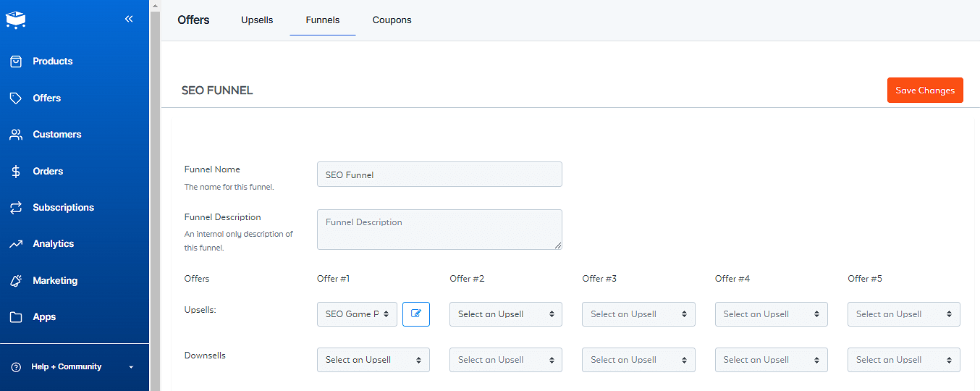The image size is (980, 391).
Task: Click the Offer #1 column label
Action: pos(334,279)
